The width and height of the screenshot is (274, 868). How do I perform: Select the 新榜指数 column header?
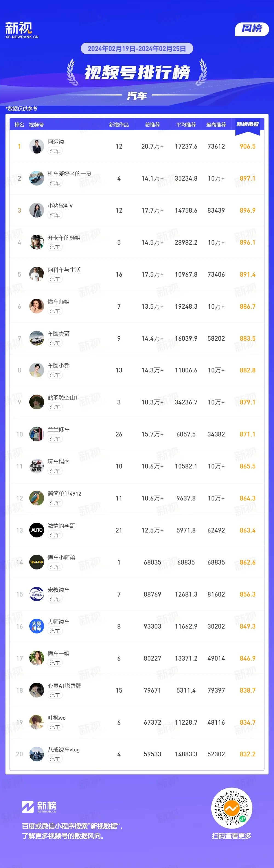(247, 124)
